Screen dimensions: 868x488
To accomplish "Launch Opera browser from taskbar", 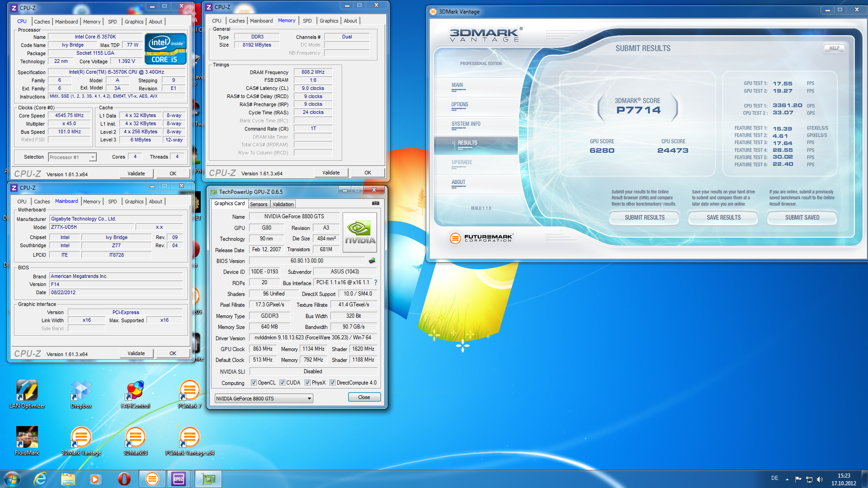I will coord(124,479).
